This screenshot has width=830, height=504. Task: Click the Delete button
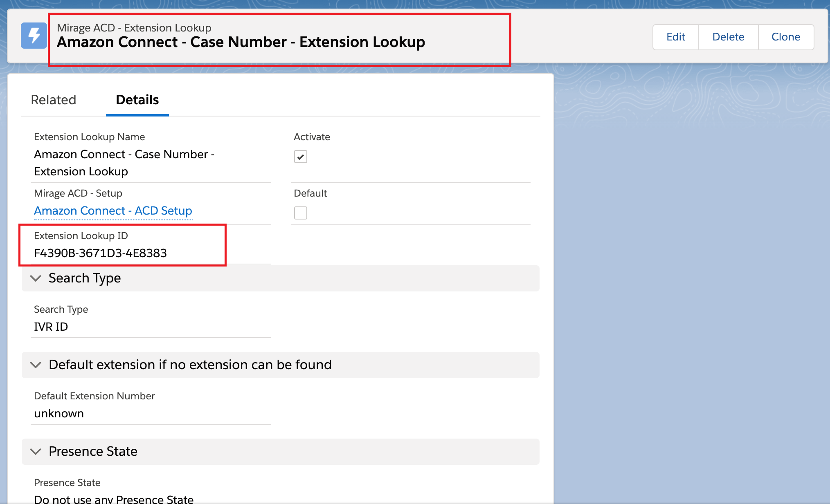click(x=728, y=37)
